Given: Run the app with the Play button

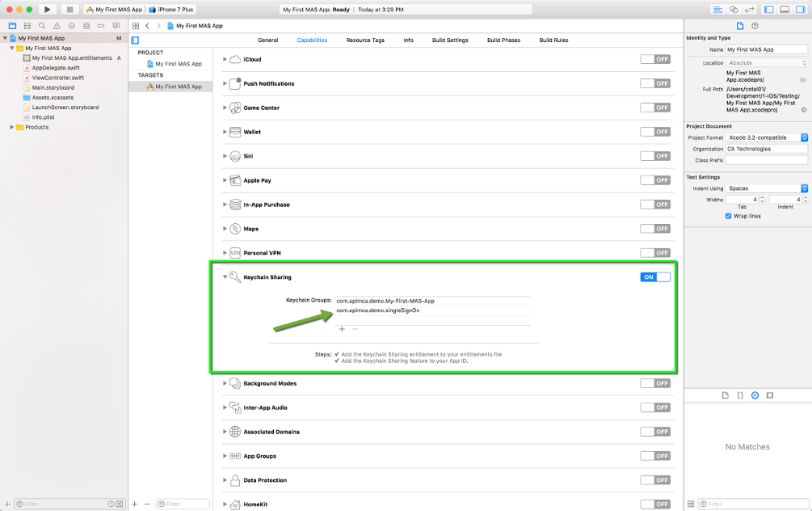Looking at the screenshot, I should coord(47,10).
